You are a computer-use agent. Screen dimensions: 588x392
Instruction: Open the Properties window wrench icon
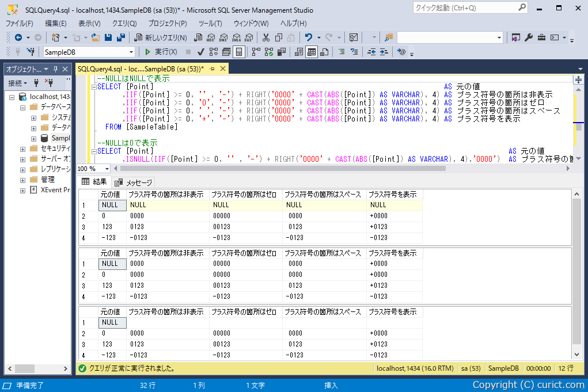[529, 37]
